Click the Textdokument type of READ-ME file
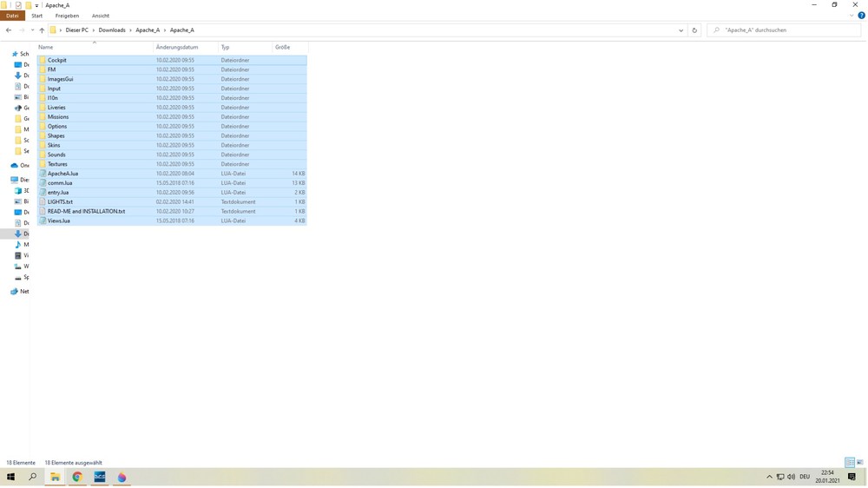This screenshot has width=868, height=488. (238, 211)
